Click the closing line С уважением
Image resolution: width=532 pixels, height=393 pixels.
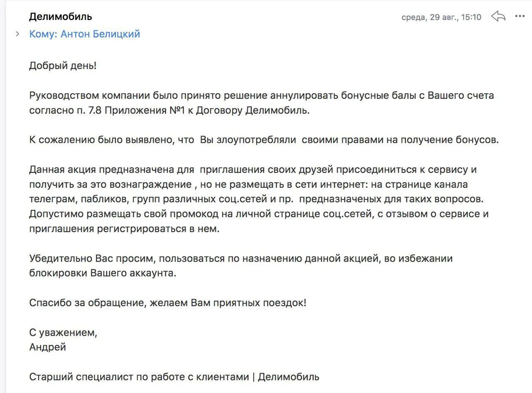63,332
